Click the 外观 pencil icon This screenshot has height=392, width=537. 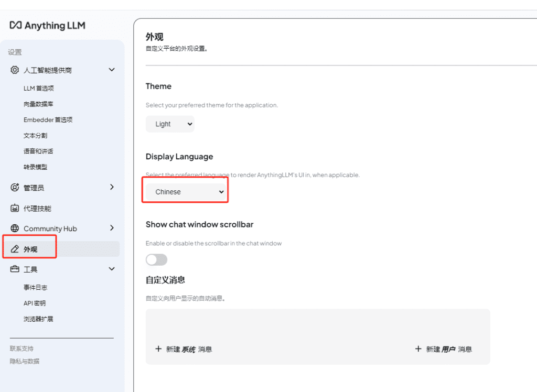[x=15, y=249]
